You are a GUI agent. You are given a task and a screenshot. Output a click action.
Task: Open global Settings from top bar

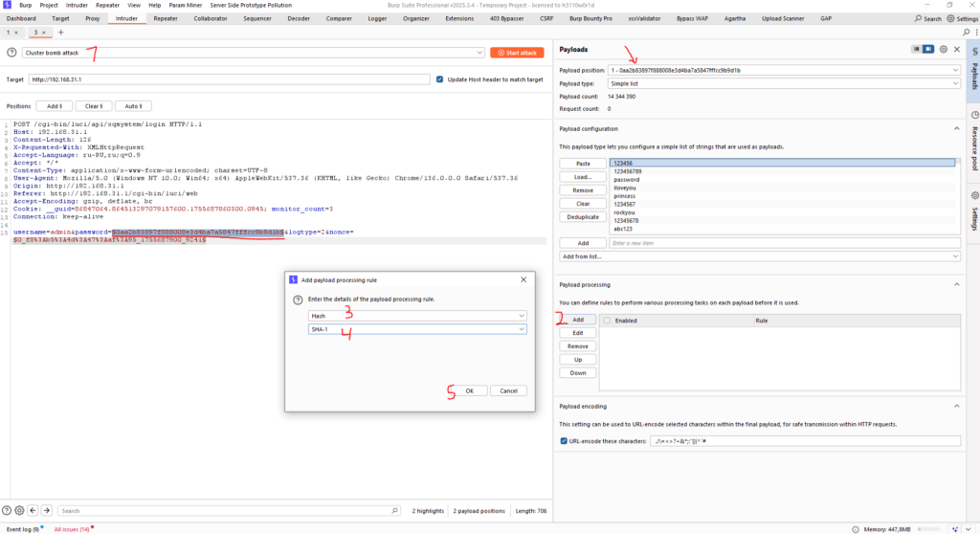[963, 19]
